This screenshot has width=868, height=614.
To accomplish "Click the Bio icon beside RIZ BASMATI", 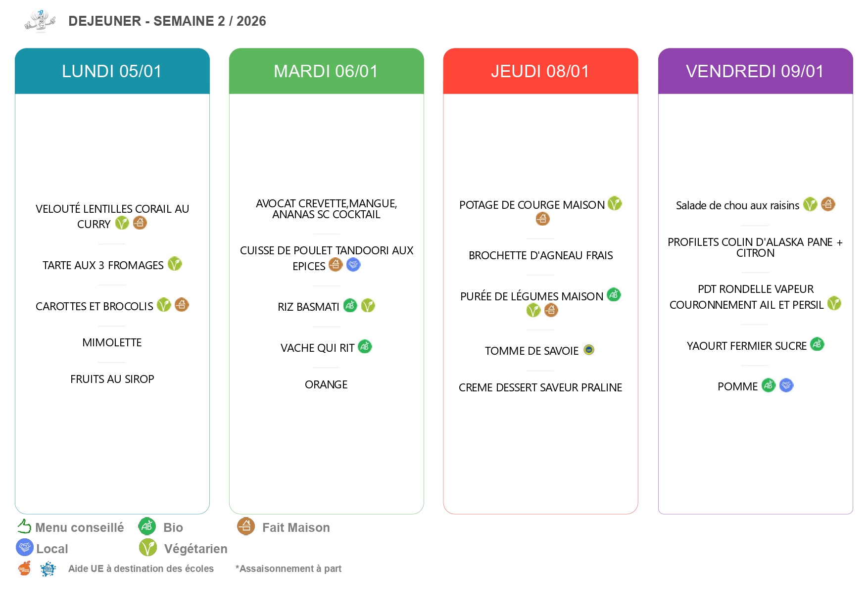I will [350, 306].
